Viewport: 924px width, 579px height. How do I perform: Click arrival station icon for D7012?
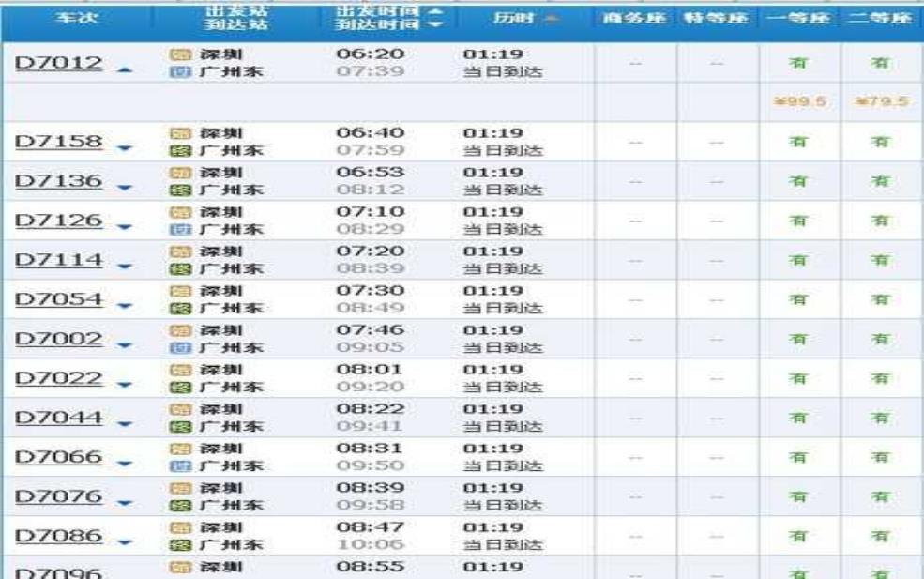pyautogui.click(x=180, y=72)
